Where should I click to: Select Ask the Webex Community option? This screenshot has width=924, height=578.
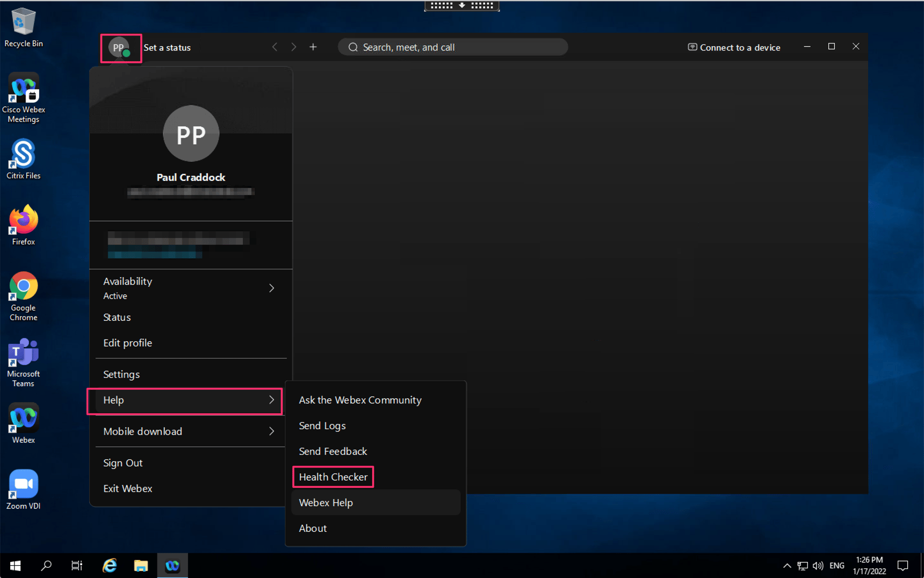pyautogui.click(x=360, y=400)
